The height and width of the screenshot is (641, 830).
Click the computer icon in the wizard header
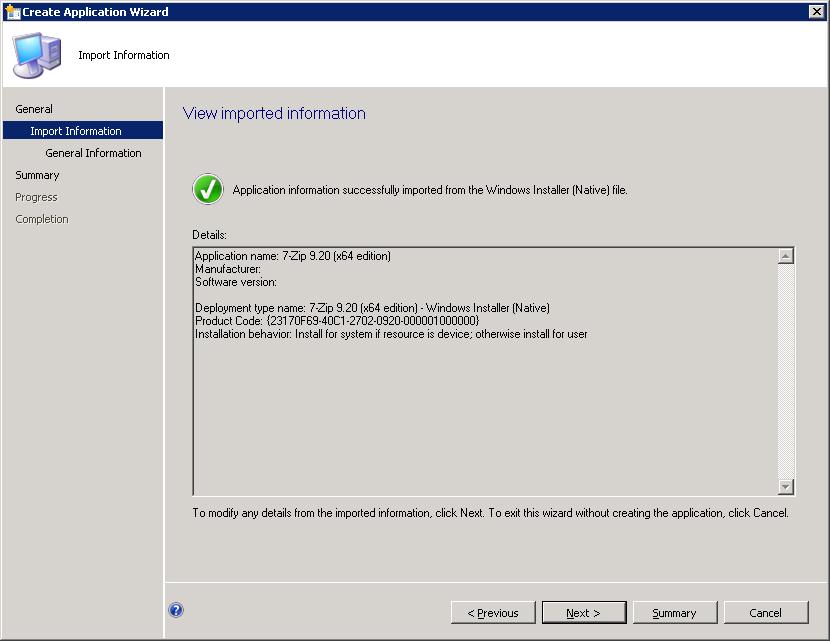36,55
